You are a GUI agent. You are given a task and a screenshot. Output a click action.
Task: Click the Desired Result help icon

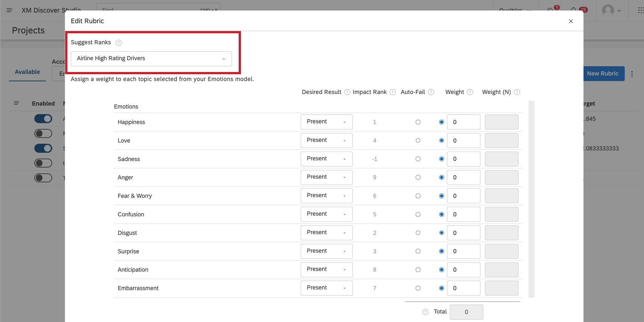(347, 92)
